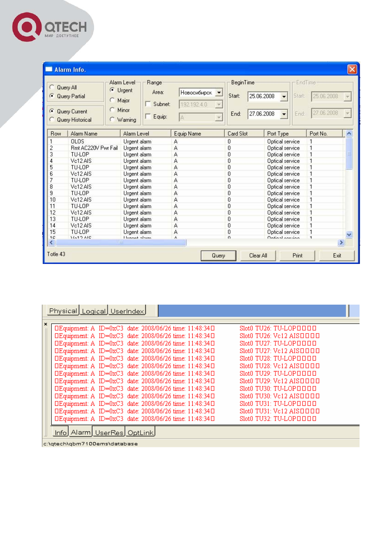Click the BeginTime Start date field
The width and height of the screenshot is (392, 555).
(264, 97)
